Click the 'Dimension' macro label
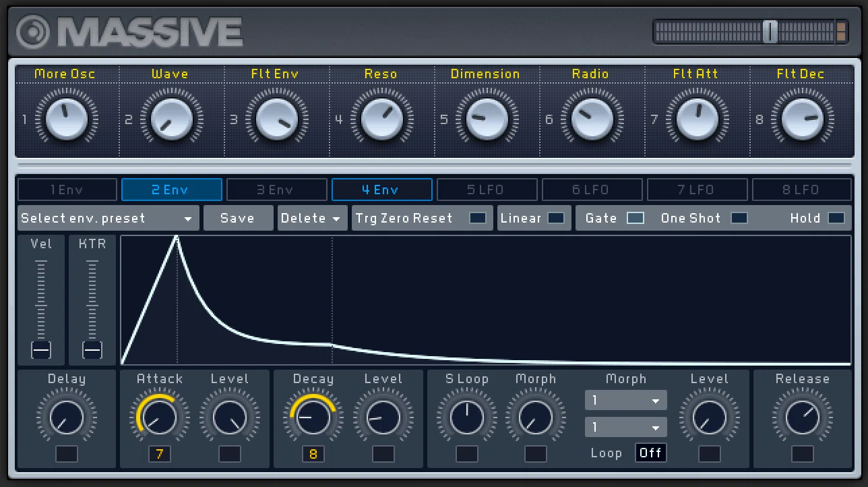The width and height of the screenshot is (868, 487). coord(485,74)
